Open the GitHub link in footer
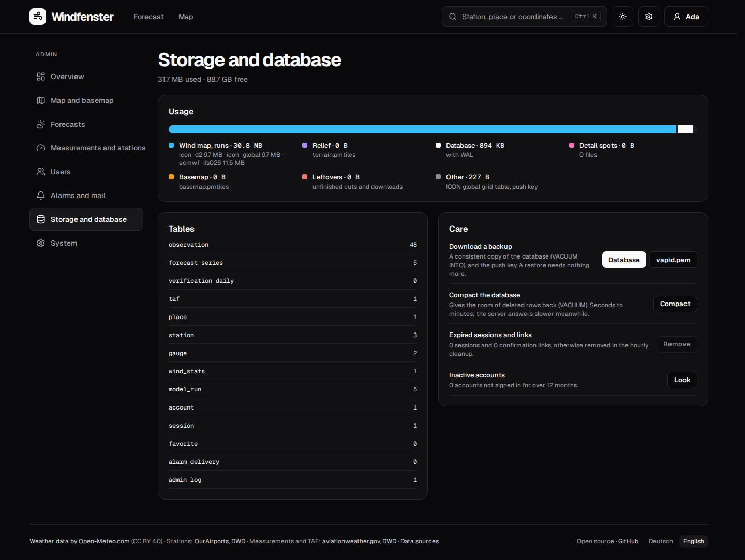Image resolution: width=745 pixels, height=560 pixels. coord(628,541)
